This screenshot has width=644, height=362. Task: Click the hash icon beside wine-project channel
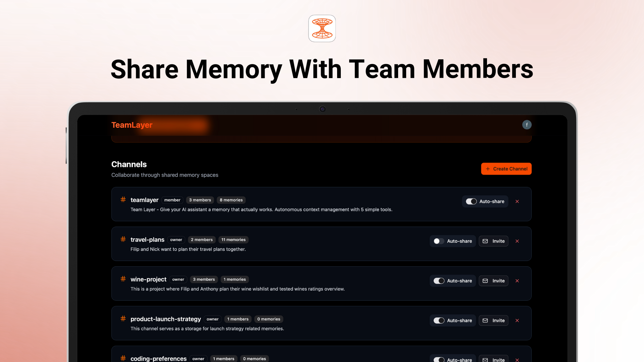123,279
